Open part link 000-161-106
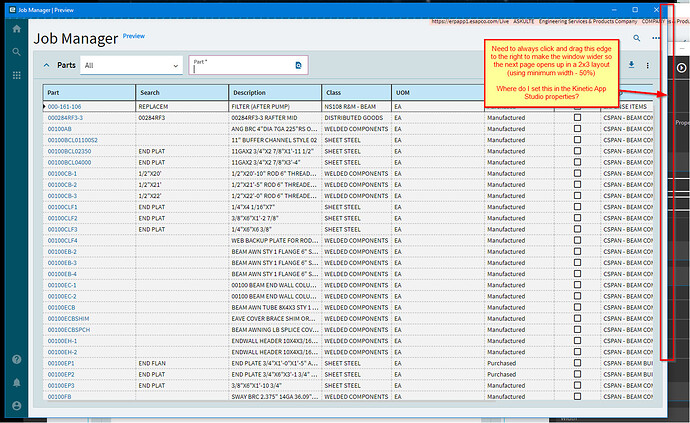690x423 pixels. coord(64,107)
